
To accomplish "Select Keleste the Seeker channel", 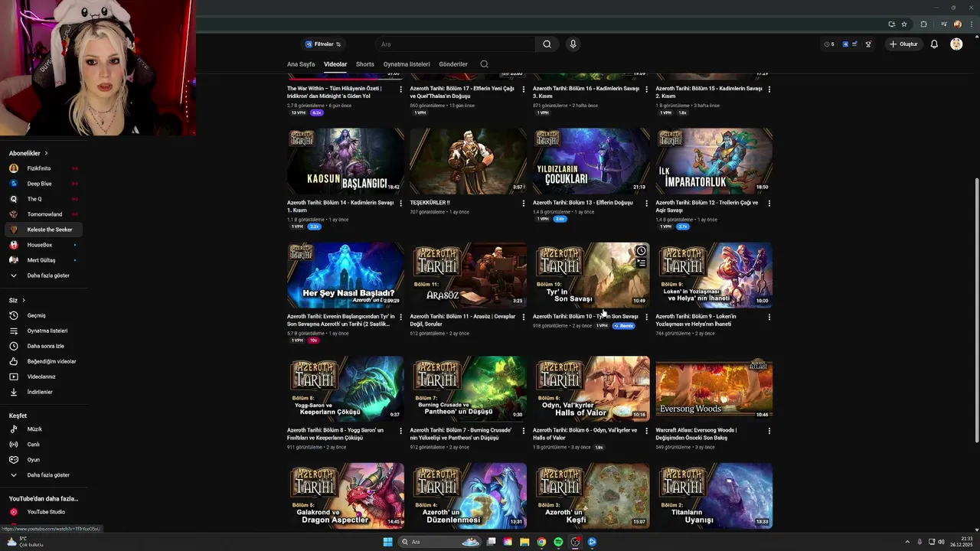I will coord(44,230).
